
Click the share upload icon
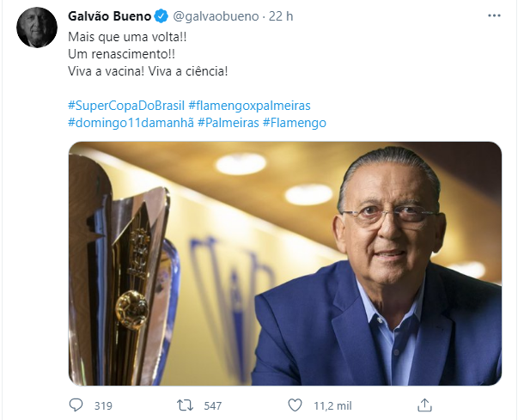[x=424, y=405]
